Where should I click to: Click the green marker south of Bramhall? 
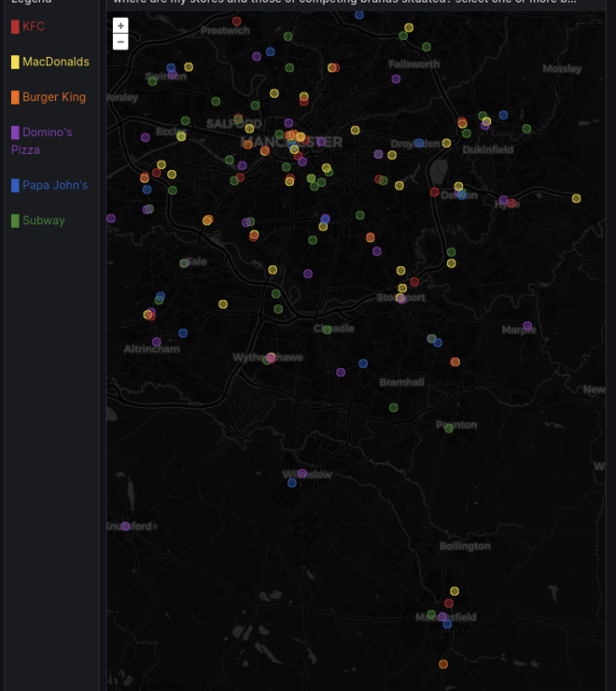click(394, 408)
